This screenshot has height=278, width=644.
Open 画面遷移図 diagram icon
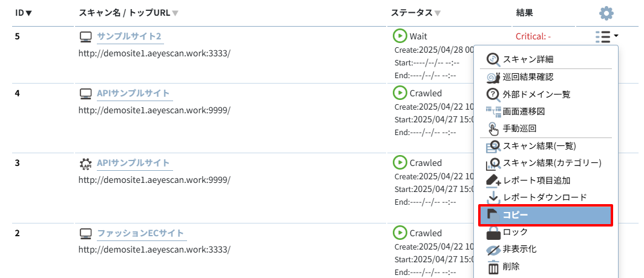coord(493,111)
